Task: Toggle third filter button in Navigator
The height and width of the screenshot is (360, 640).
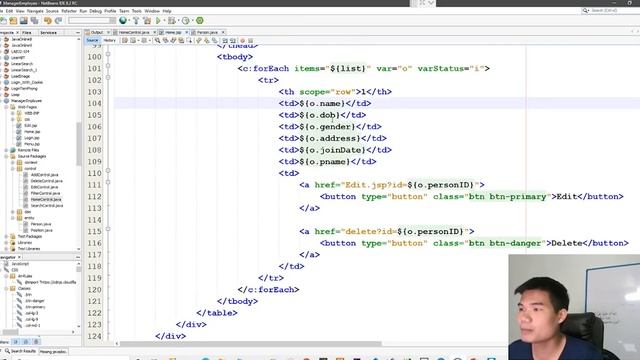Action: 36,342
